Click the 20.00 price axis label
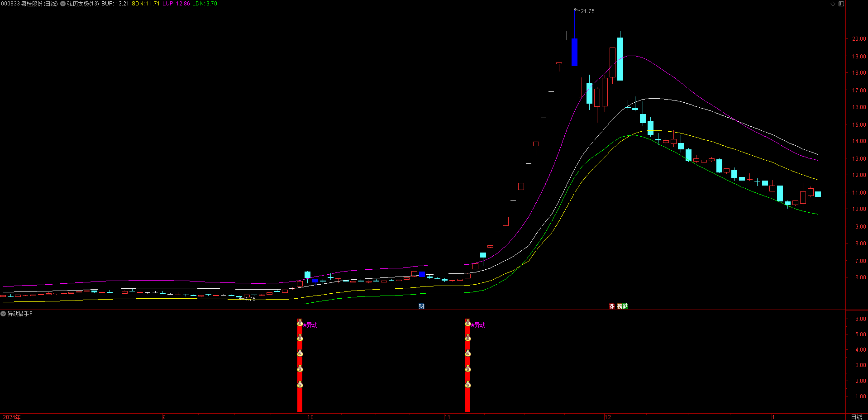868x420 pixels. click(x=859, y=39)
